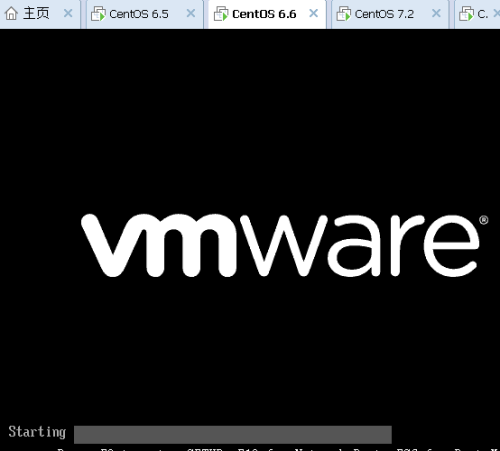Click the Starting boot progress bar
Viewport: 500px width, 451px height.
pos(233,434)
